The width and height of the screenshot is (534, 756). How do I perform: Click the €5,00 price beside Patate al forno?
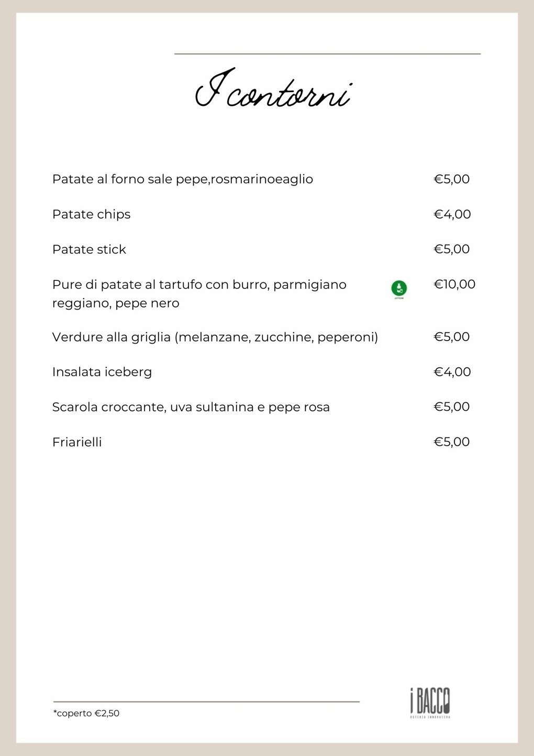[452, 179]
